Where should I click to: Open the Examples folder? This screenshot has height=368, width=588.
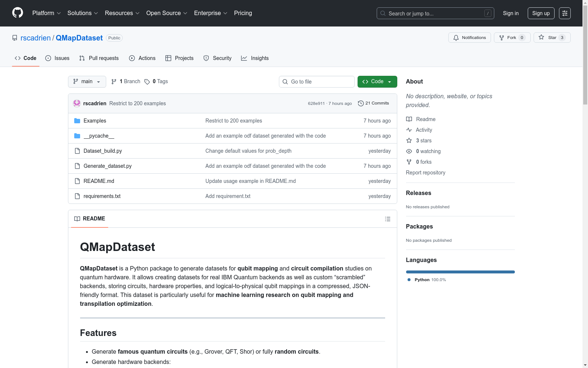(95, 121)
